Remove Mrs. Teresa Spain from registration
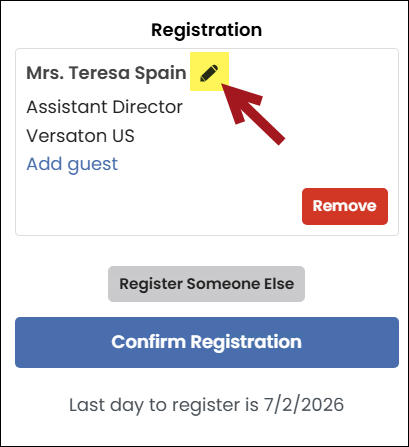The height and width of the screenshot is (447, 409). [345, 206]
